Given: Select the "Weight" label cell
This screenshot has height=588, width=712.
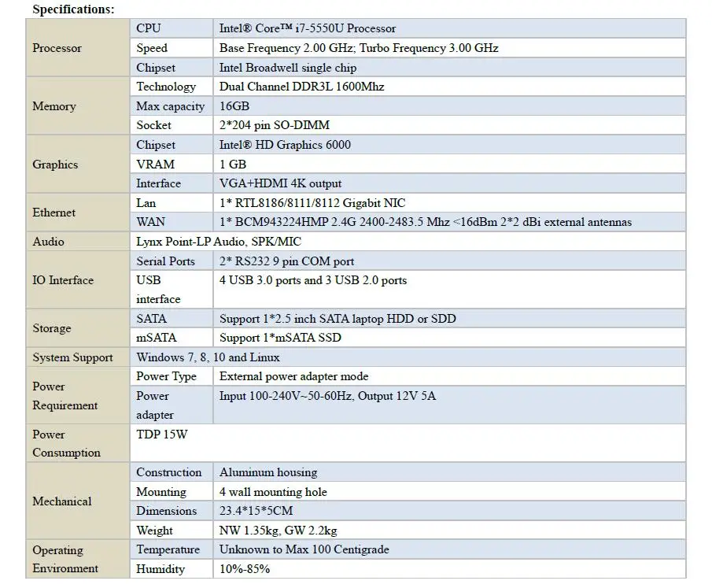Looking at the screenshot, I should point(172,531).
